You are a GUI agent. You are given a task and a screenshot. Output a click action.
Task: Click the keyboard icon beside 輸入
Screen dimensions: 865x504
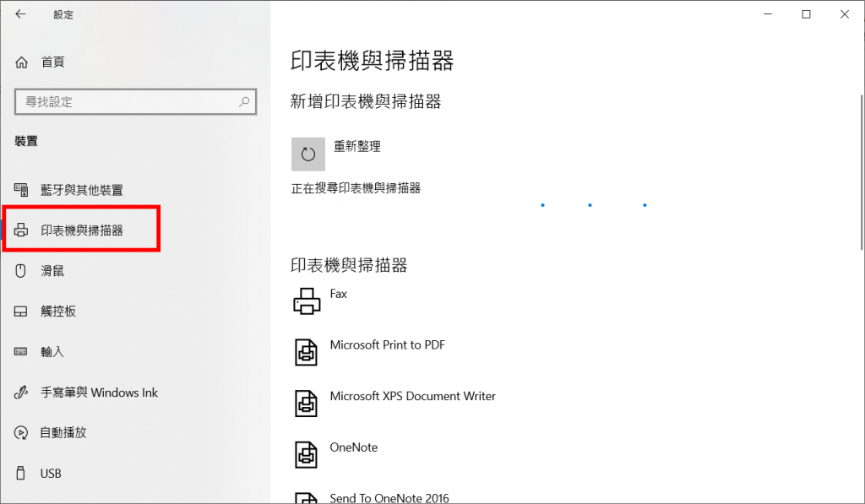(21, 352)
